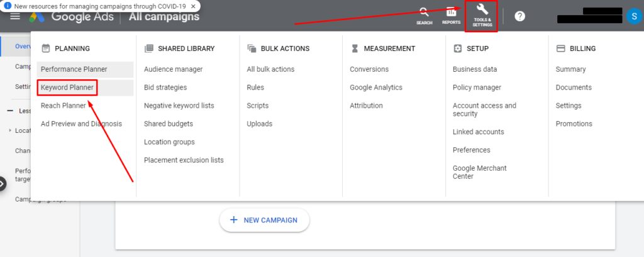
Task: Open Tools & Settings wrench icon
Action: coord(482,16)
